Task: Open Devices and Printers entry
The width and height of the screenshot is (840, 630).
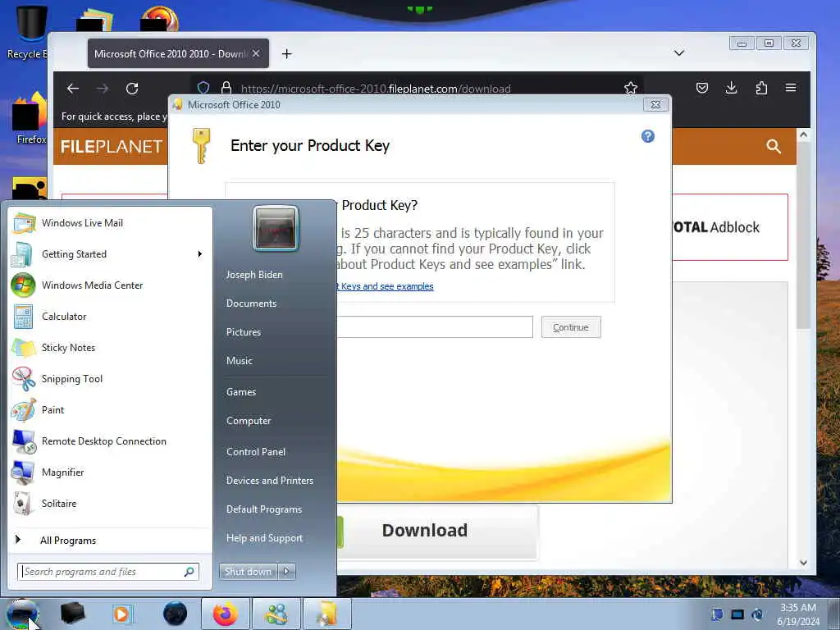Action: [270, 481]
